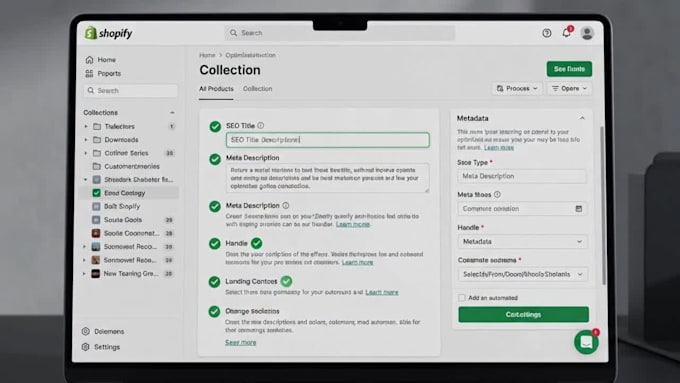This screenshot has width=680, height=383.
Task: Click the Tralectors folder icon
Action: pos(97,126)
